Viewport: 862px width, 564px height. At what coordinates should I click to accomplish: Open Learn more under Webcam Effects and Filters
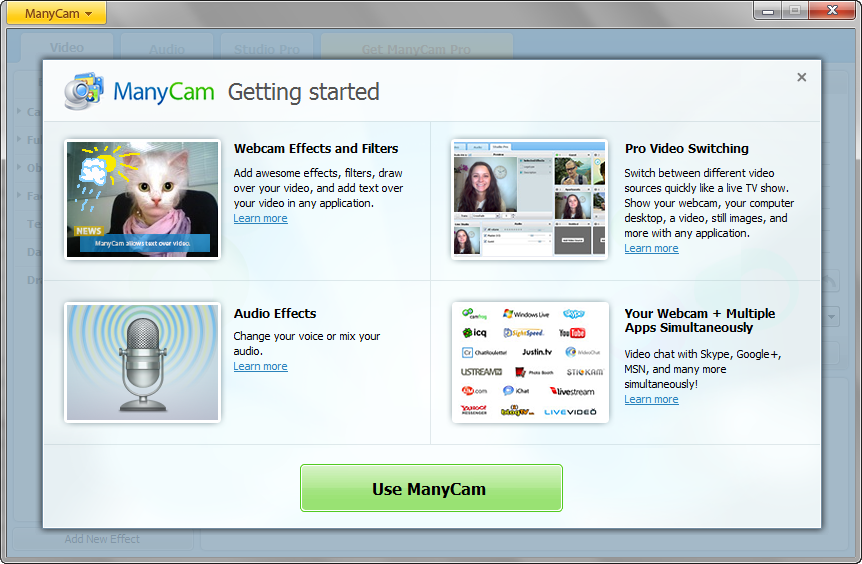[x=260, y=218]
